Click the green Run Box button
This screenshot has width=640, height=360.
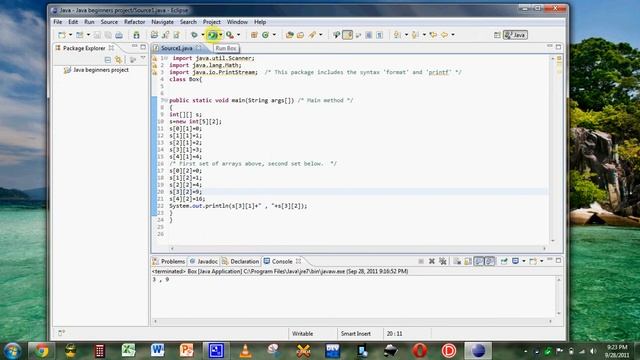(212, 35)
